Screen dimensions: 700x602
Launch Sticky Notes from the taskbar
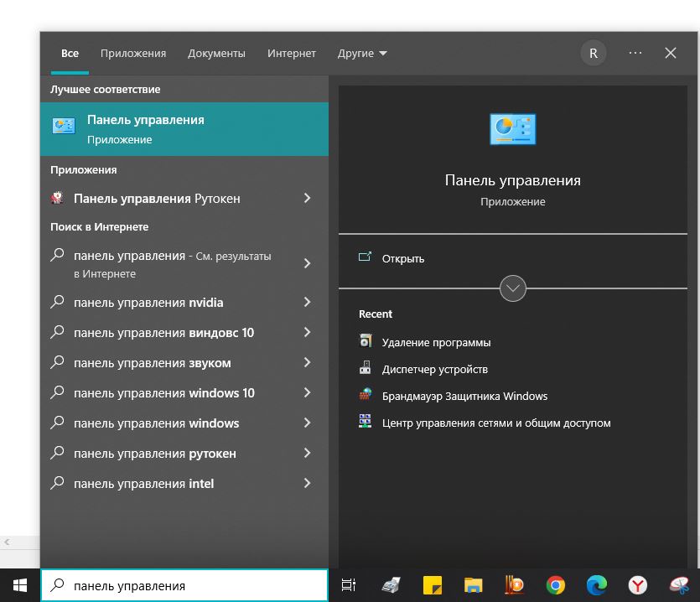[432, 585]
